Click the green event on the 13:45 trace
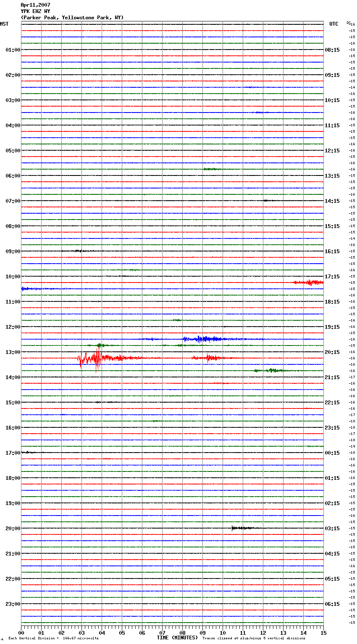This screenshot has width=357, height=644. [x=275, y=371]
